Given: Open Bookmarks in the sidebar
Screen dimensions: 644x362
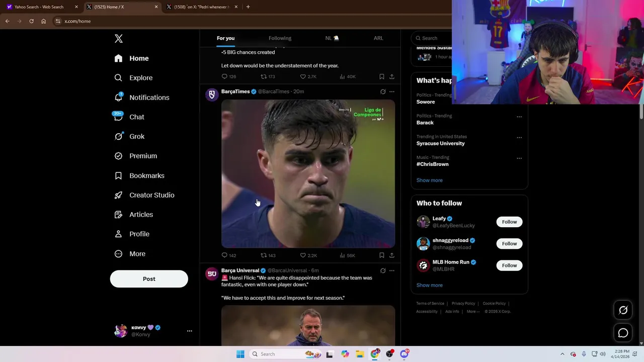Looking at the screenshot, I should click(x=139, y=175).
